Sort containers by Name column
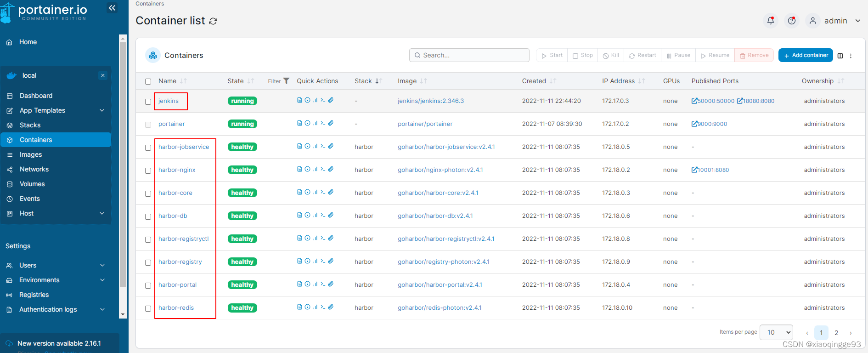 [x=172, y=81]
